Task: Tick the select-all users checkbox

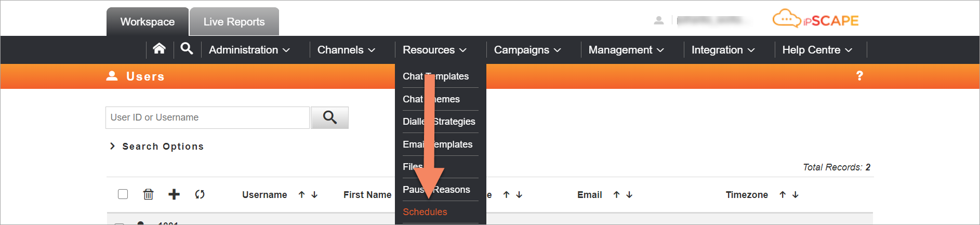Action: coord(123,194)
